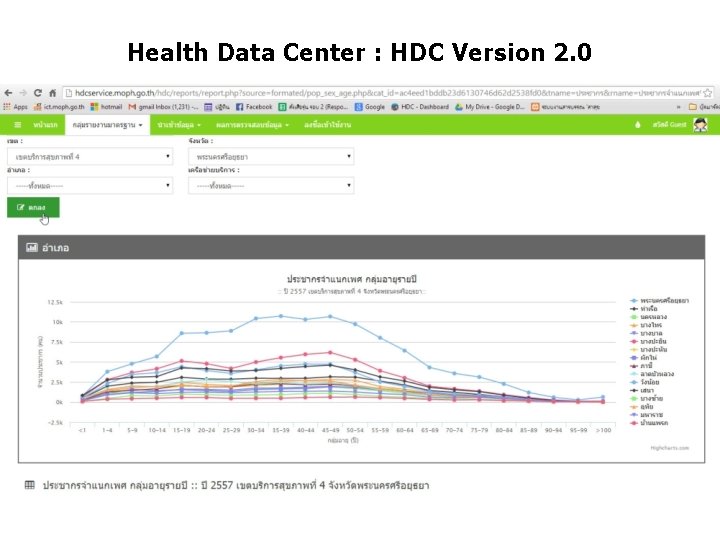Click the Guest user avatar icon

tap(700, 124)
